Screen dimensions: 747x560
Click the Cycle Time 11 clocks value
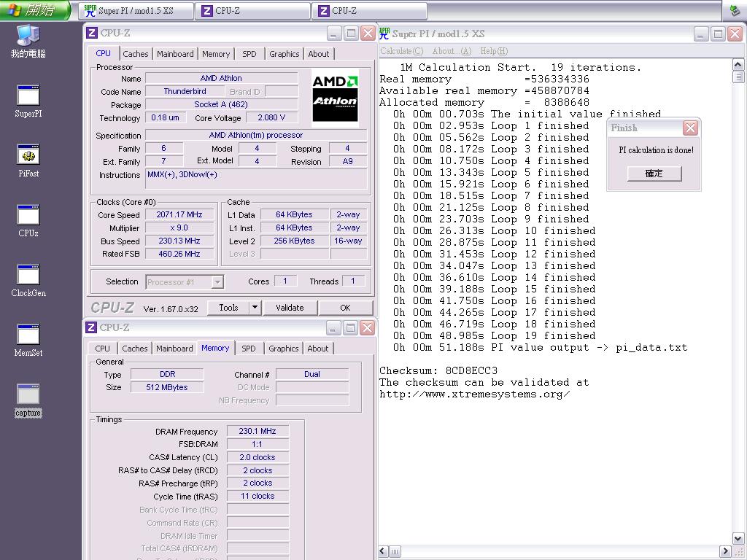point(258,496)
